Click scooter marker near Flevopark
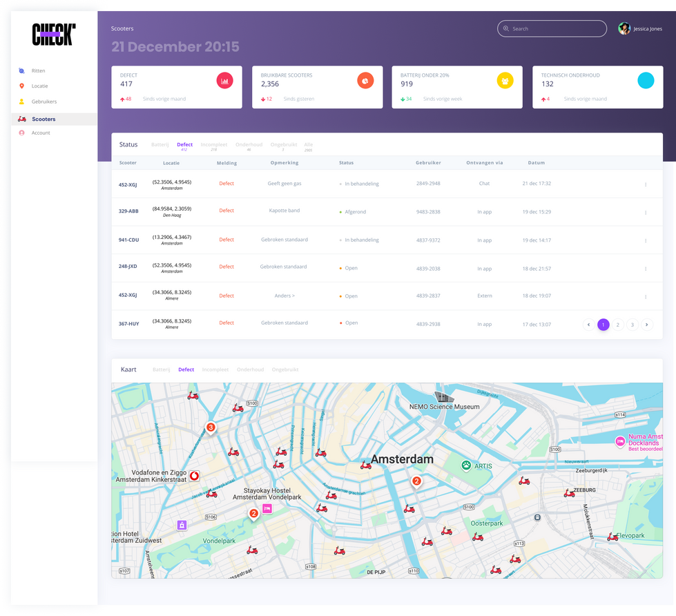The height and width of the screenshot is (616, 676). click(x=612, y=537)
